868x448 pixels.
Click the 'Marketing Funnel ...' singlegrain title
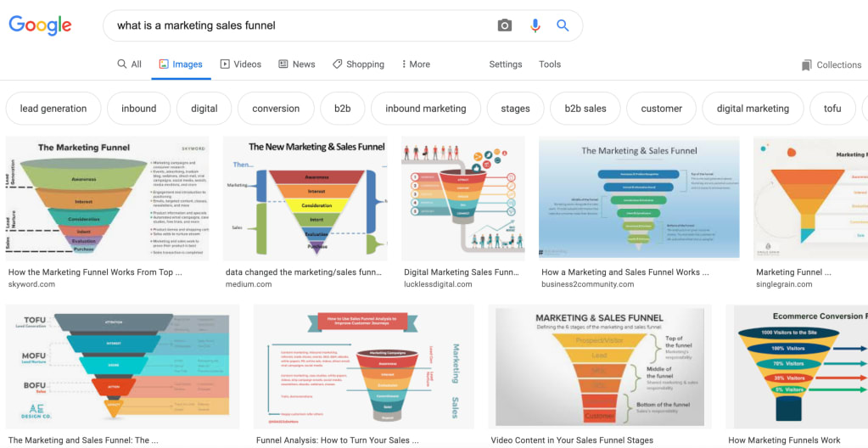tap(793, 272)
